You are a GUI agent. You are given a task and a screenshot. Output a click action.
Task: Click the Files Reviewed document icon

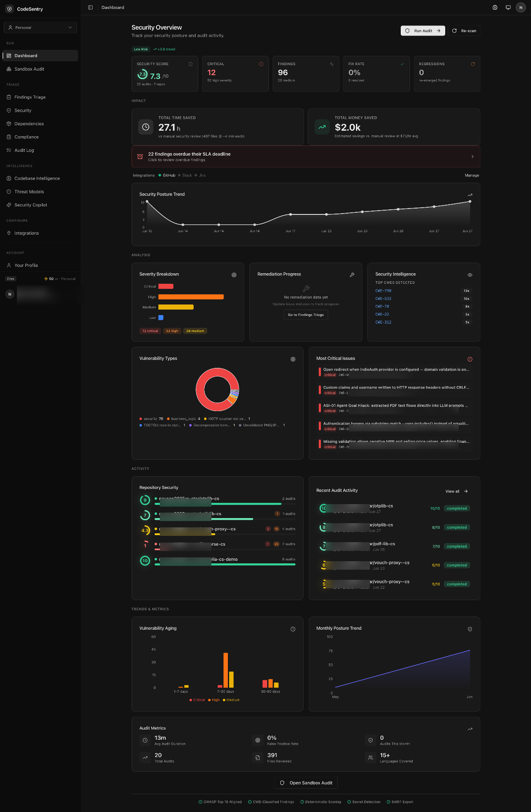tap(257, 757)
